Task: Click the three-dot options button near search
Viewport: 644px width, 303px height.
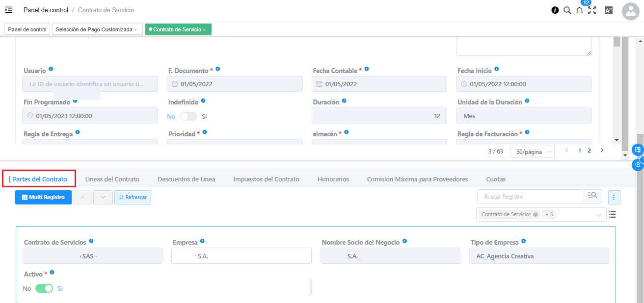Action: (614, 197)
